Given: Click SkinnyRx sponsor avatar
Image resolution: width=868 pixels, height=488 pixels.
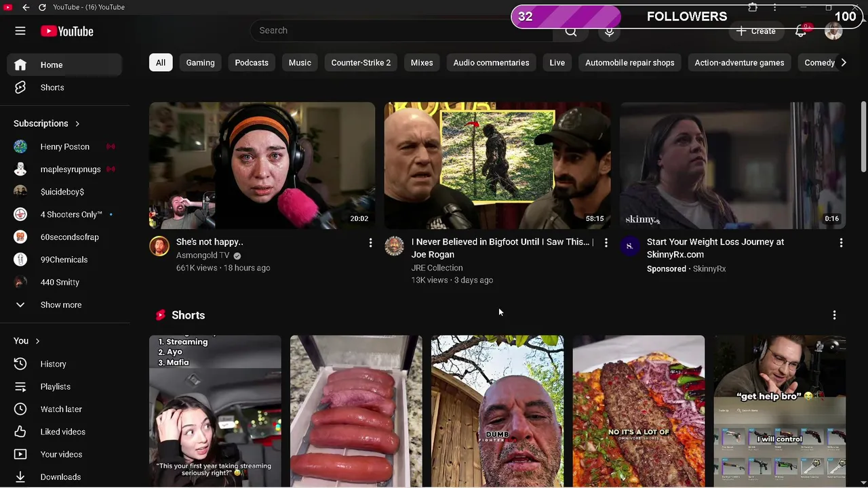Looking at the screenshot, I should pos(629,246).
